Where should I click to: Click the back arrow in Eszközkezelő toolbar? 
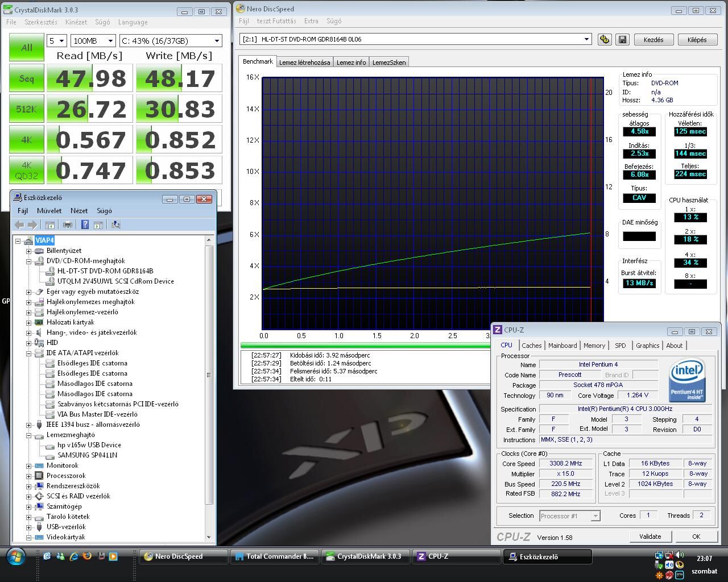click(19, 225)
